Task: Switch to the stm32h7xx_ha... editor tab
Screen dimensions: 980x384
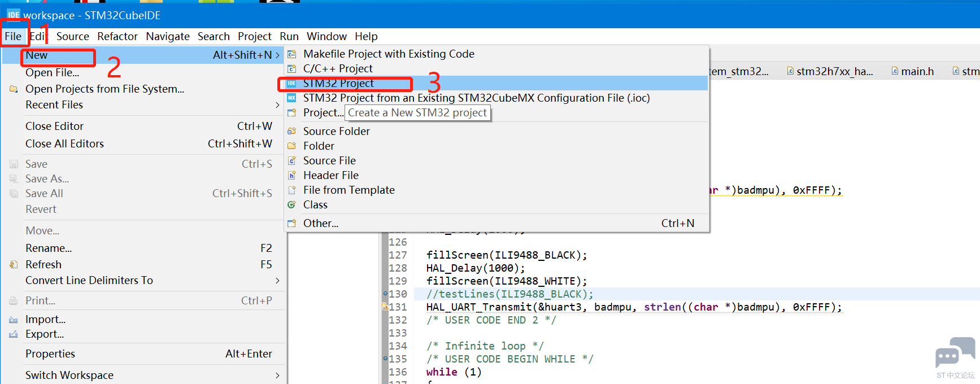Action: 830,71
